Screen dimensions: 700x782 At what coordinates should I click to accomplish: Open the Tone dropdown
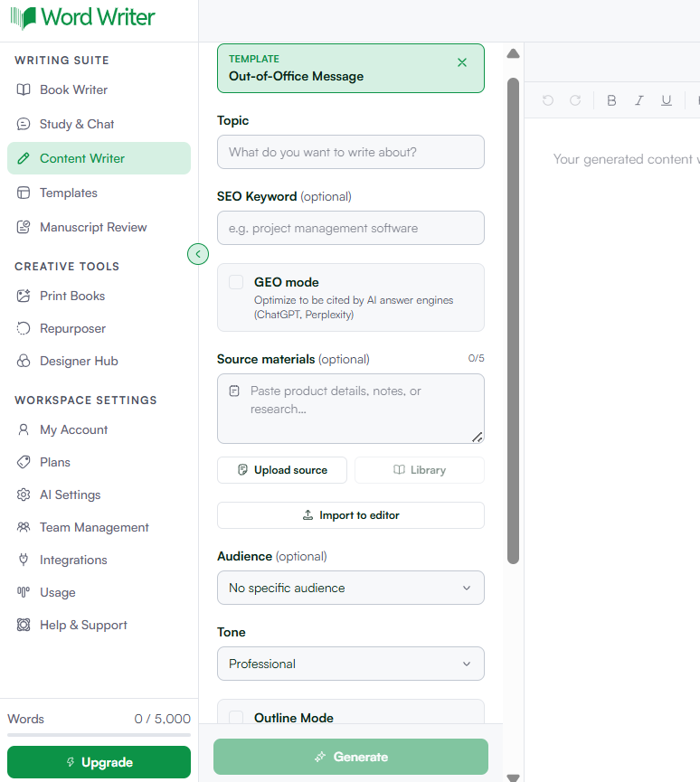pos(351,664)
